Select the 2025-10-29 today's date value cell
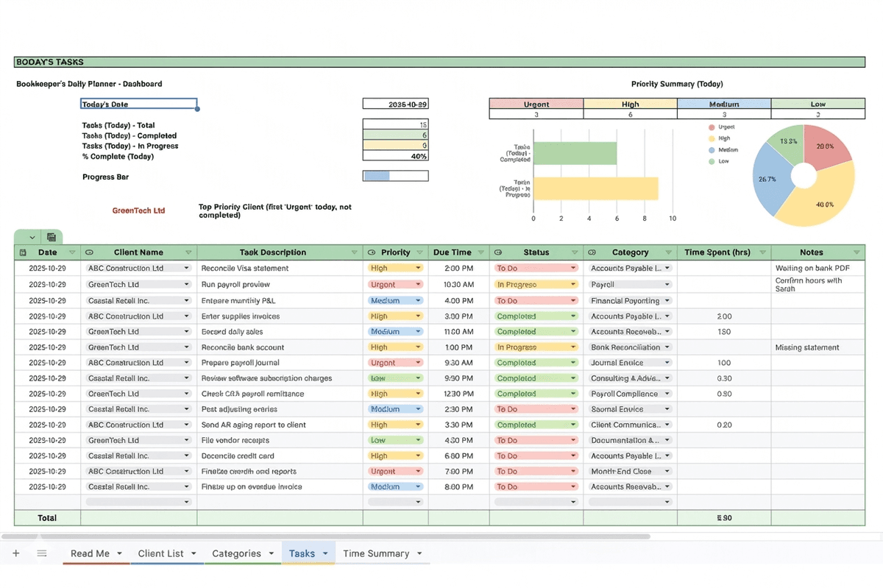The height and width of the screenshot is (588, 883). coord(395,105)
